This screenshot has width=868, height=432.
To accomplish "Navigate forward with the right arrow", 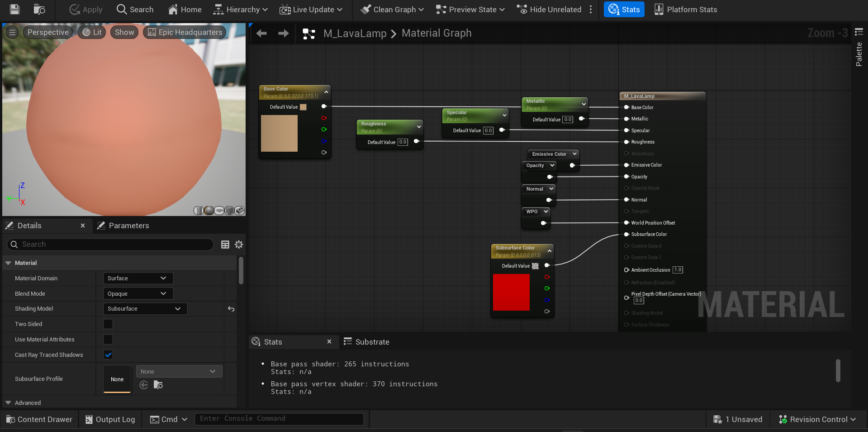I will (283, 34).
